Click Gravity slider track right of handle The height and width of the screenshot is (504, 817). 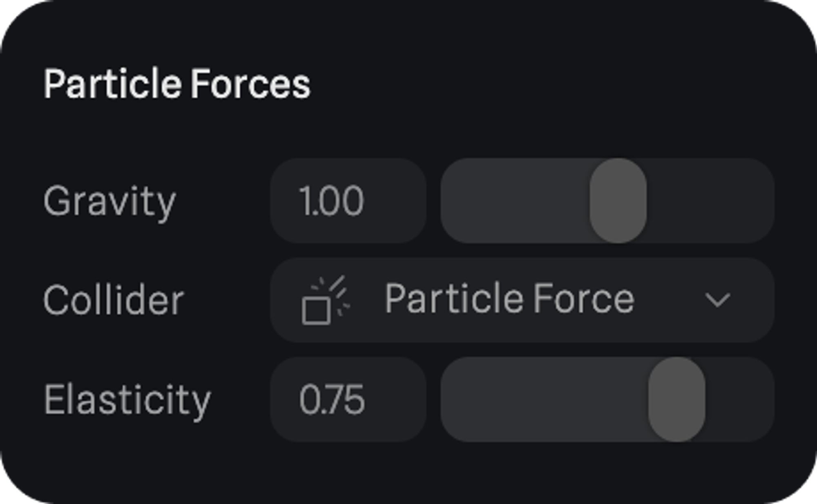[711, 201]
